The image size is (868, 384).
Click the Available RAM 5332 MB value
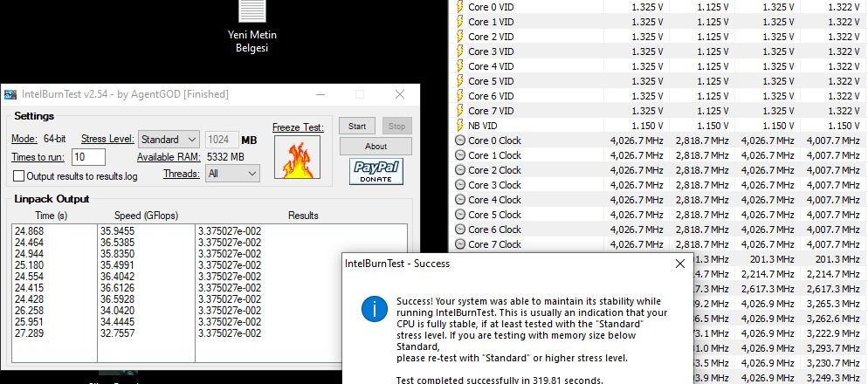click(x=225, y=157)
